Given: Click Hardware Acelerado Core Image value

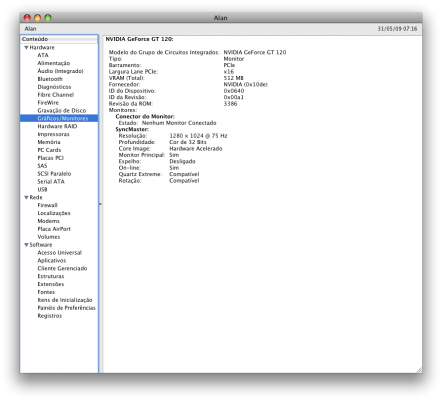Looking at the screenshot, I should 196,149.
